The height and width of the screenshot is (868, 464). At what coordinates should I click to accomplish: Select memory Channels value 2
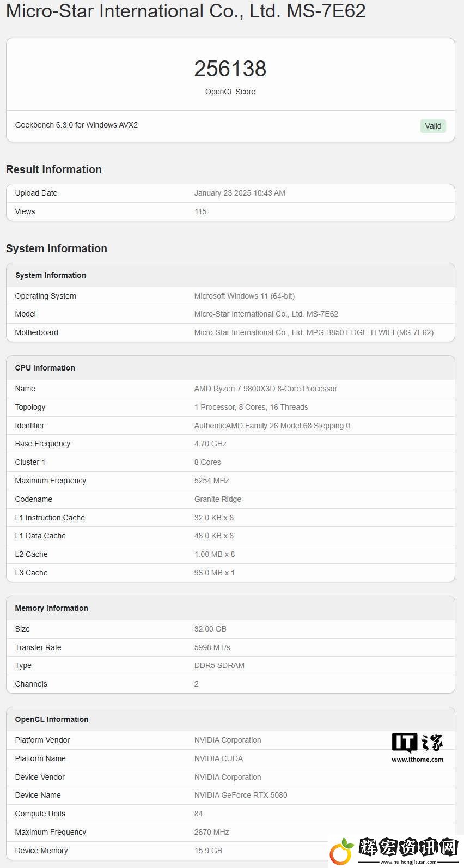click(x=197, y=684)
